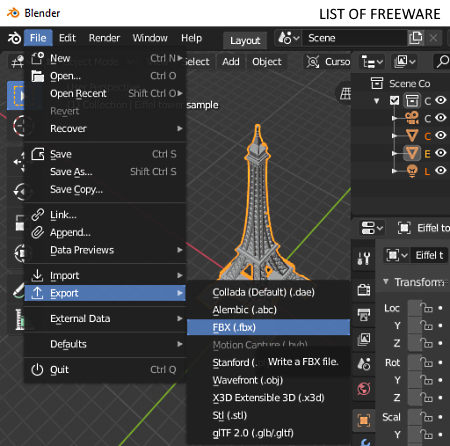Viewport: 450px width, 446px height.
Task: Open the World properties globe icon
Action: coord(364,389)
